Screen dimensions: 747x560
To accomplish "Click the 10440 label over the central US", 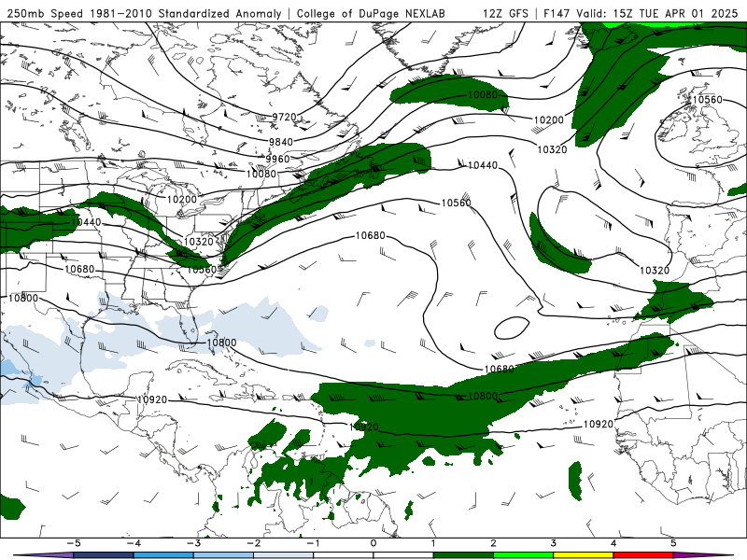I will click(86, 221).
